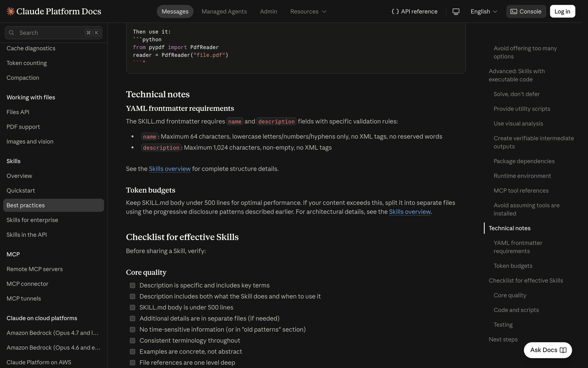Check 'No time-sensitive information' box
The width and height of the screenshot is (588, 368).
tap(132, 329)
